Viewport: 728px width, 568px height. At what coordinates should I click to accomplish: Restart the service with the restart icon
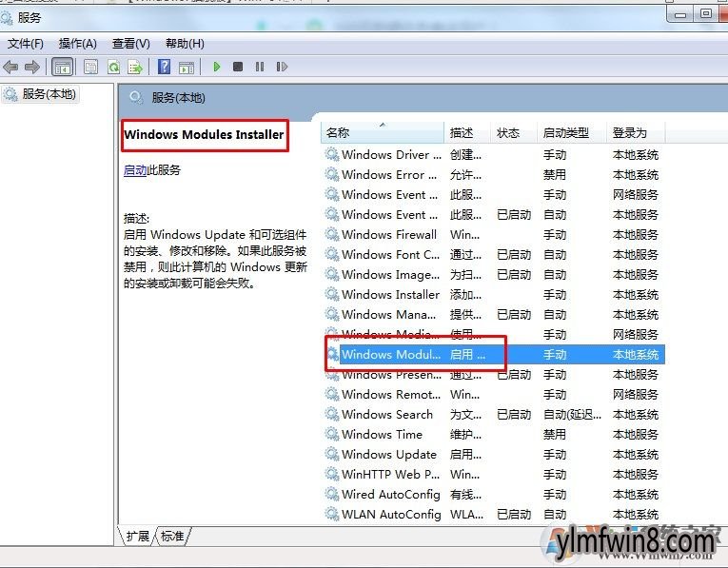(x=282, y=67)
